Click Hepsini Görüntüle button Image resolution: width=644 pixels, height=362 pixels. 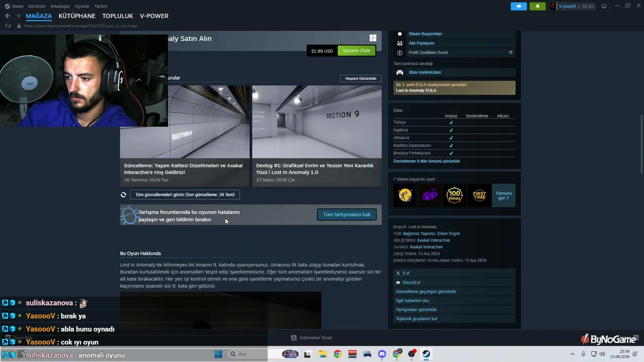361,78
